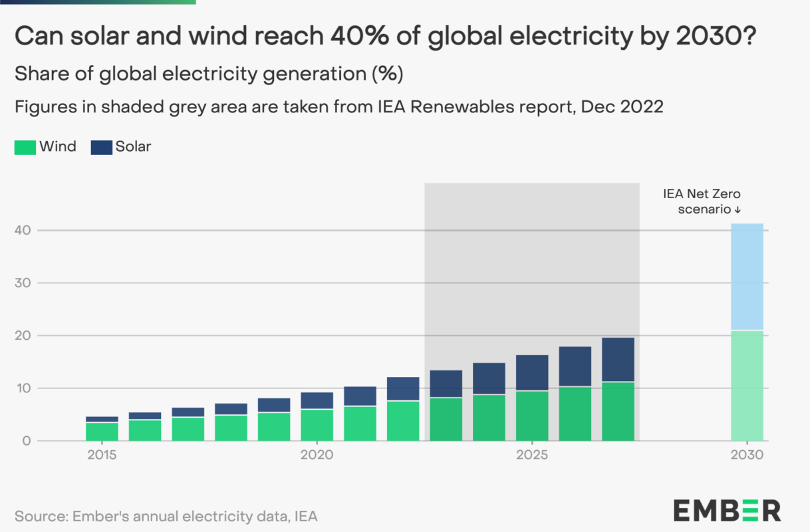Select the chart title about solar and wind
This screenshot has width=810, height=532.
(384, 37)
